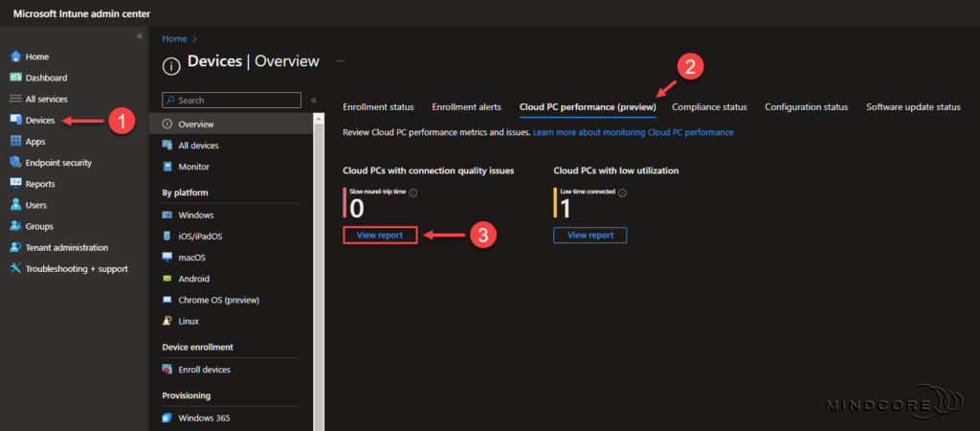Open the Configuration status tab
The image size is (980, 431).
click(x=806, y=107)
